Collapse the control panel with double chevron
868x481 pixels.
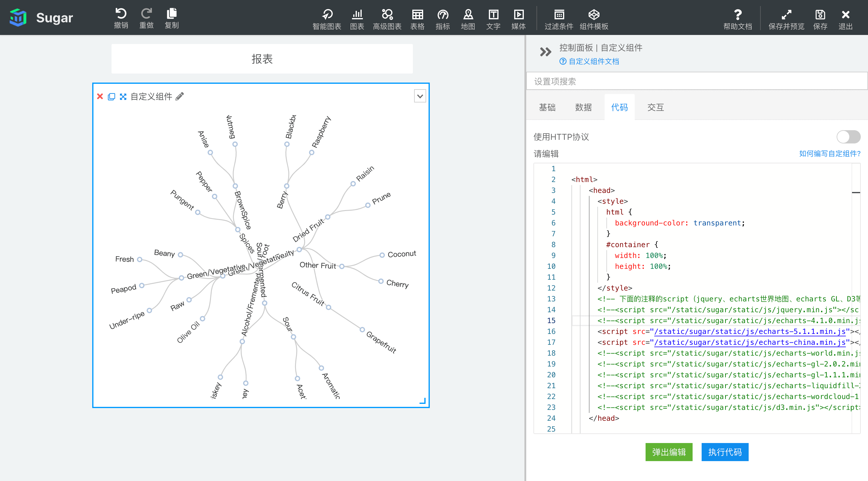point(545,52)
